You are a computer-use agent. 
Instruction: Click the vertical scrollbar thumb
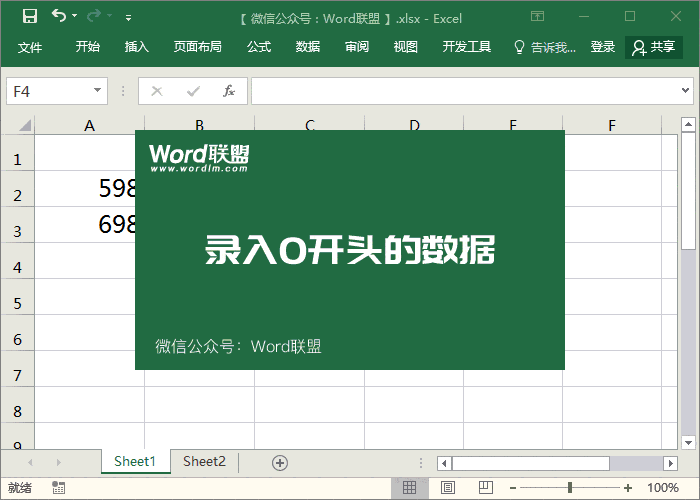pyautogui.click(x=688, y=191)
